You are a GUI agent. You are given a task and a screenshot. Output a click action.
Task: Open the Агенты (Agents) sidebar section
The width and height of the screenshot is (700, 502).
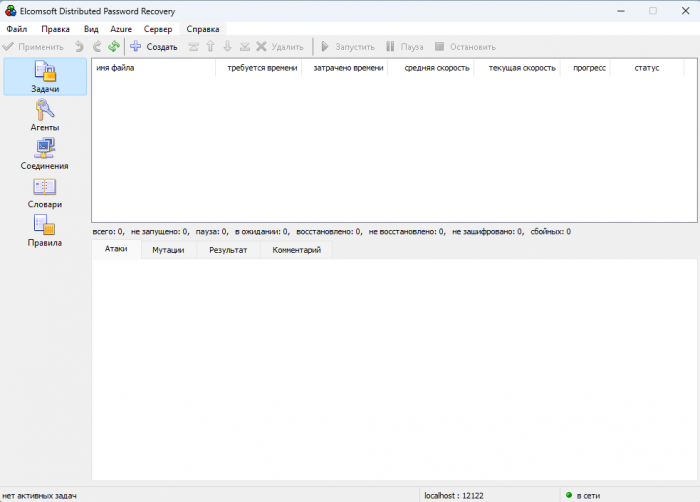point(45,116)
